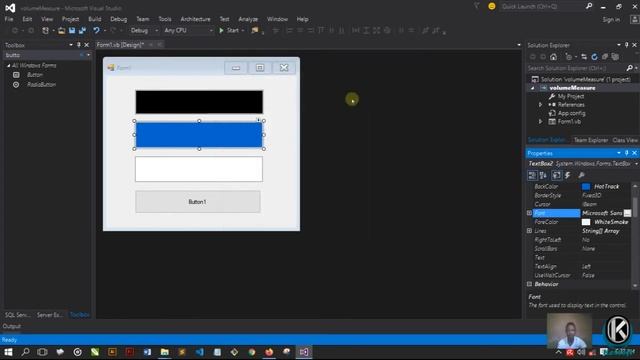Open the Architecture menu
Viewport: 640px width, 360px height.
click(195, 19)
